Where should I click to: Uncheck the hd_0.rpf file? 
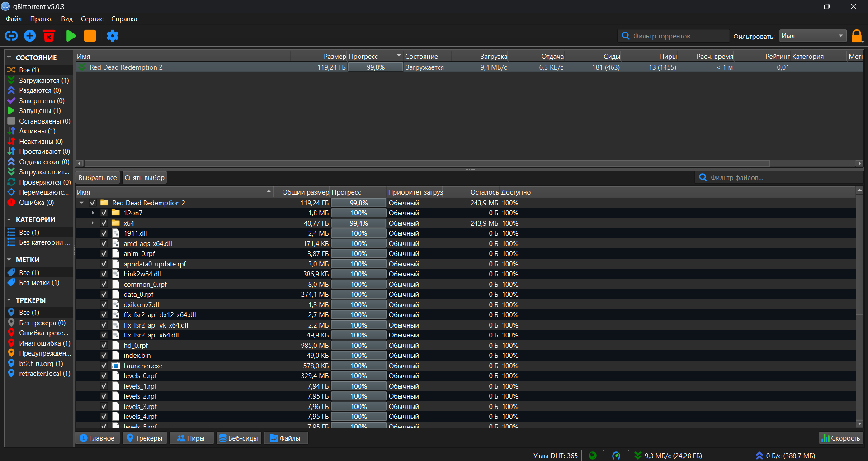104,346
